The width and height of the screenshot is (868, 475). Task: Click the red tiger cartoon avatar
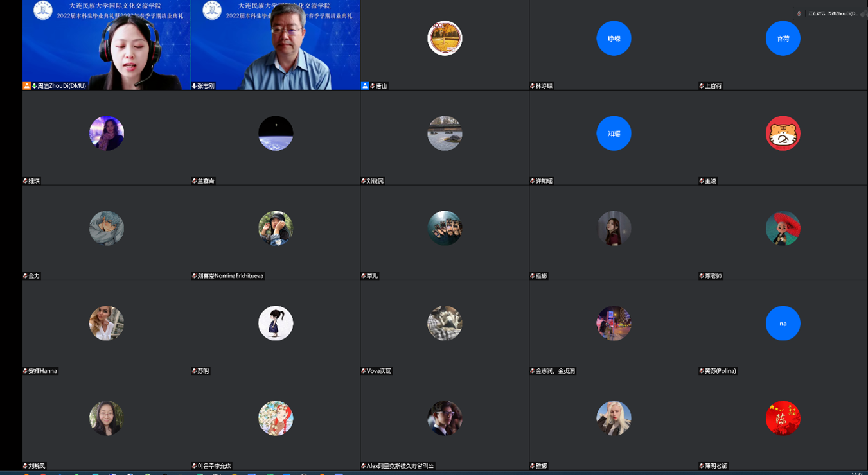(783, 134)
